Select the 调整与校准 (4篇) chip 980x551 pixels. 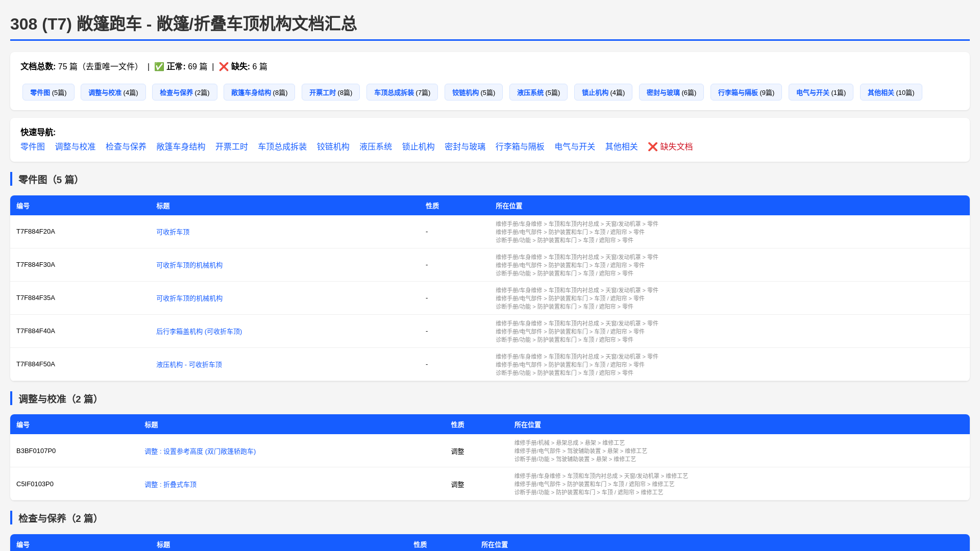[x=113, y=92]
